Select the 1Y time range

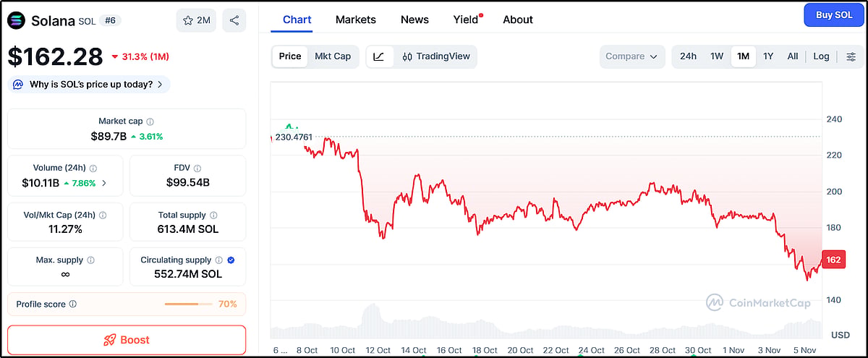(768, 56)
